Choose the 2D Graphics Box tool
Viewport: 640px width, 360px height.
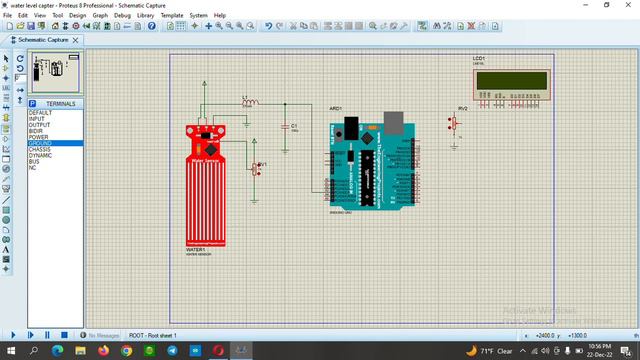6,210
